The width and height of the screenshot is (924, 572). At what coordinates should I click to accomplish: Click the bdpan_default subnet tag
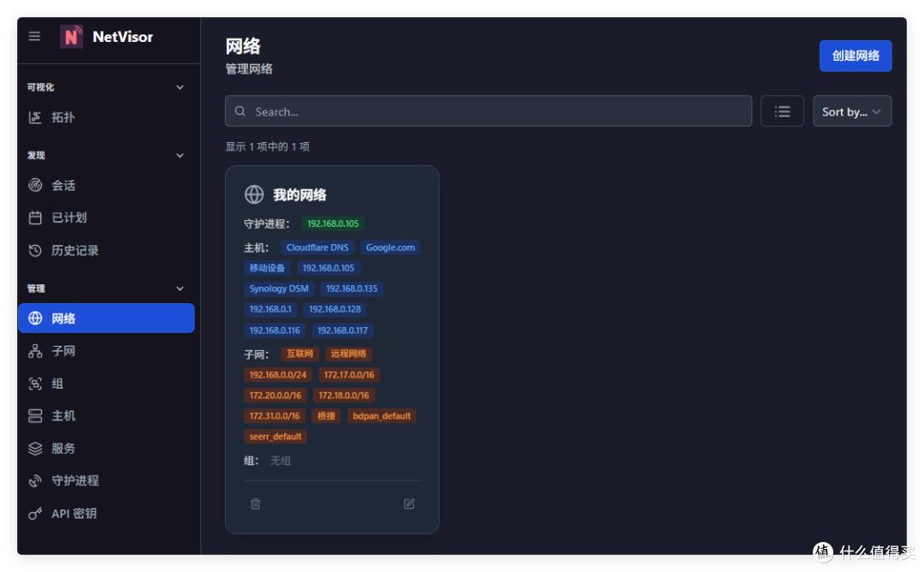point(382,416)
